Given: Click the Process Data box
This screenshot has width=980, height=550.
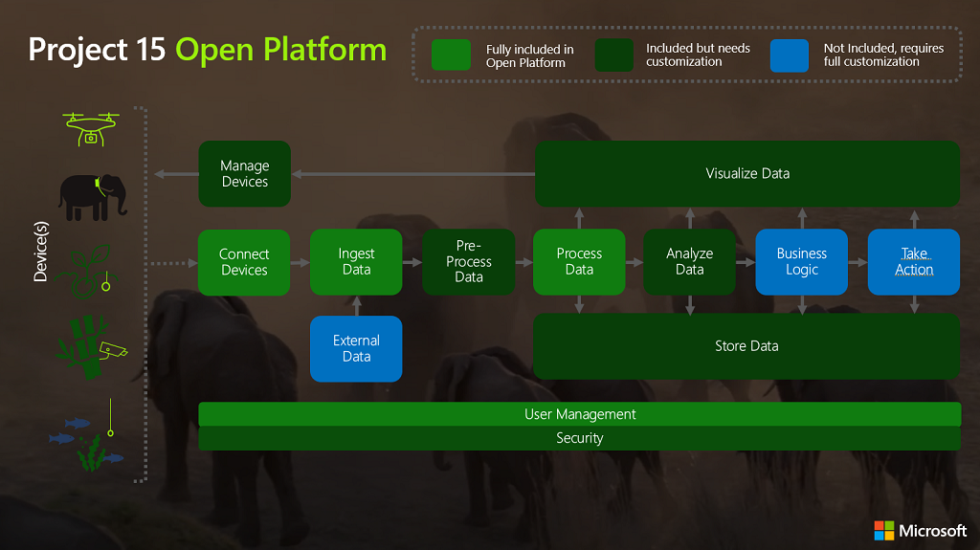Looking at the screenshot, I should (x=579, y=262).
